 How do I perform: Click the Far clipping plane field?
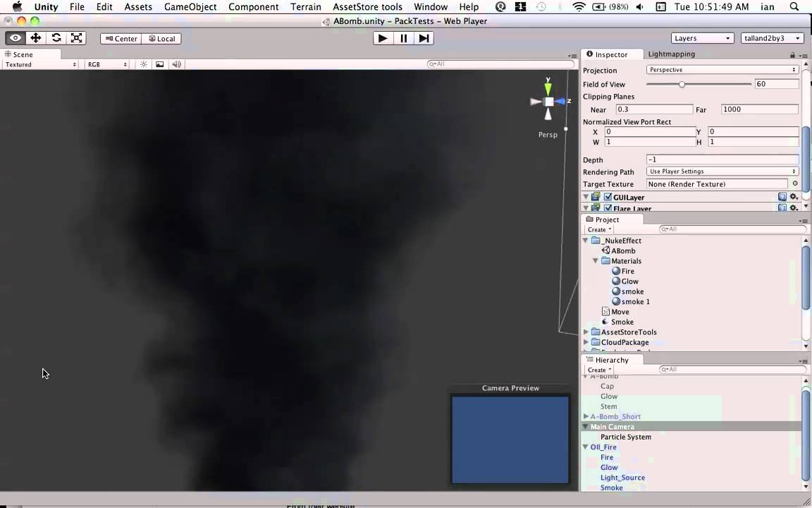[759, 109]
